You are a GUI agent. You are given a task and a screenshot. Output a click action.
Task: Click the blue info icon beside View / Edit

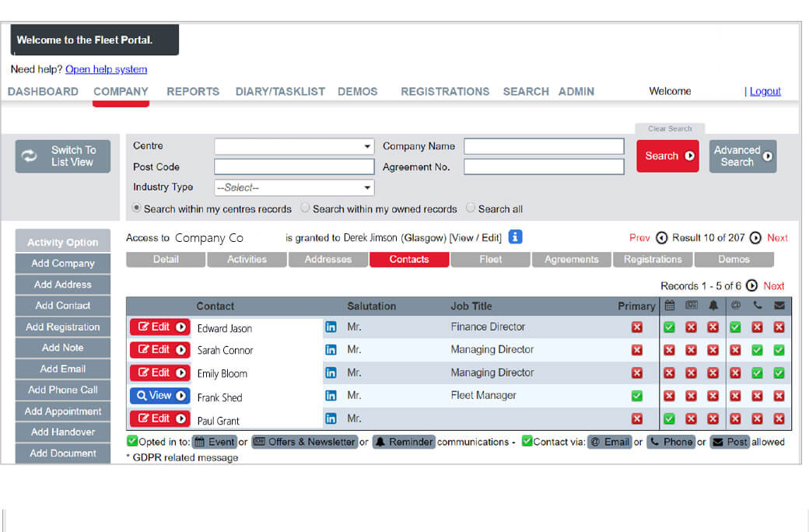pos(516,237)
